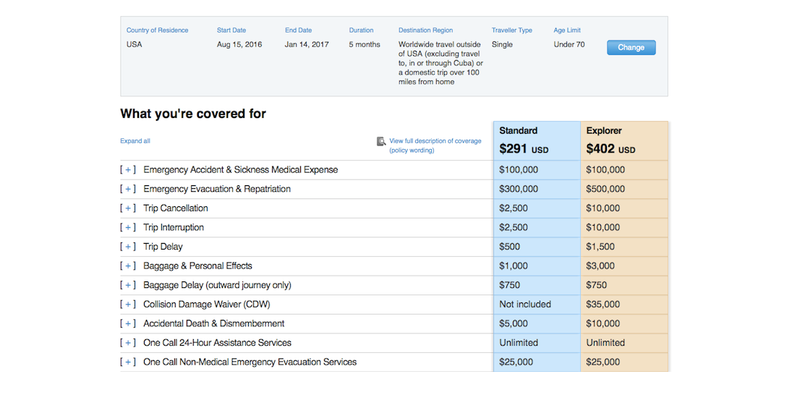Click the policy wording document icon
This screenshot has width=800, height=395.
[381, 141]
